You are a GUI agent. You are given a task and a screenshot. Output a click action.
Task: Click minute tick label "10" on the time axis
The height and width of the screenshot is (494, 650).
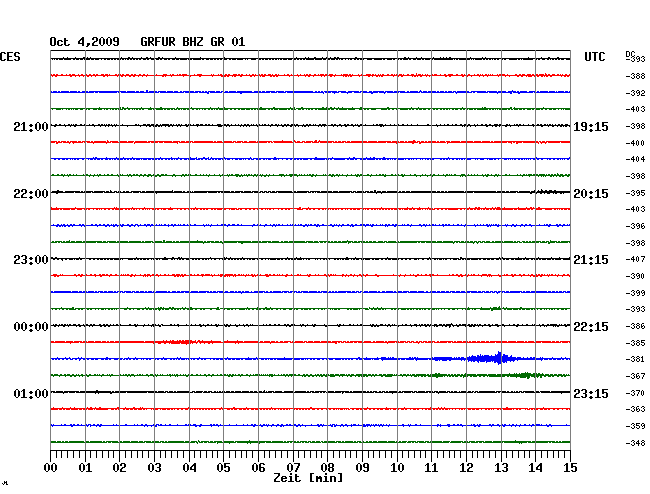(397, 468)
